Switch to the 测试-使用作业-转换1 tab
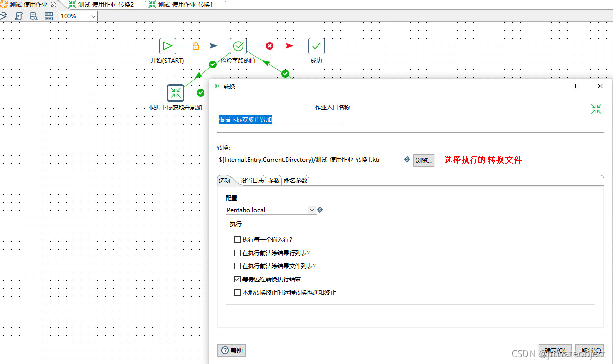Viewport: 613px width, 364px height. 186,4
